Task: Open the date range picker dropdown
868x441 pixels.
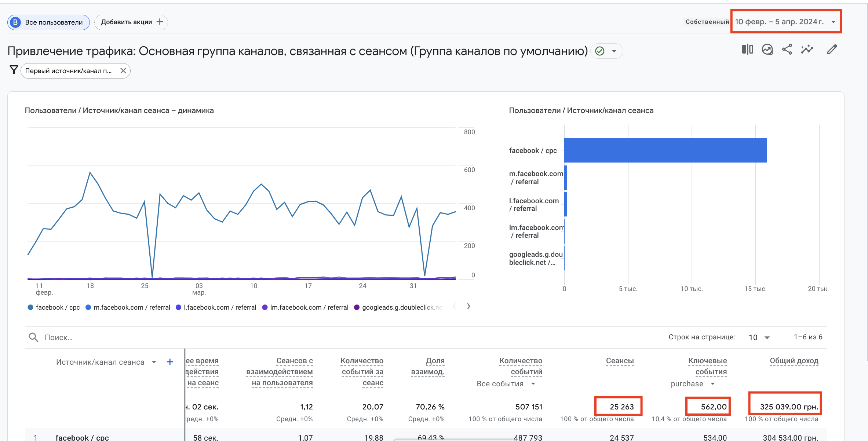Action: [x=786, y=22]
